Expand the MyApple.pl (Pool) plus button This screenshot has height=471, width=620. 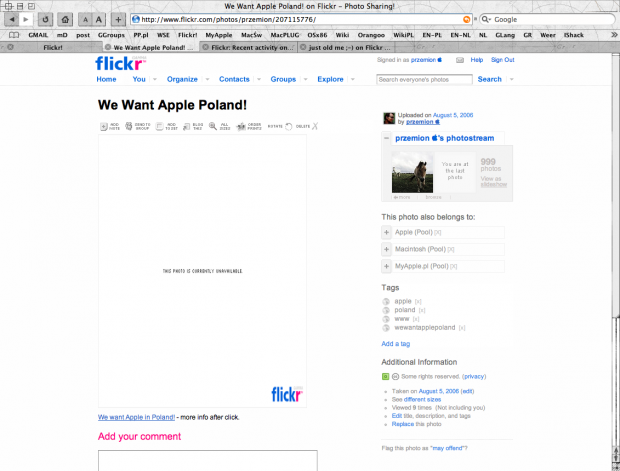(386, 267)
